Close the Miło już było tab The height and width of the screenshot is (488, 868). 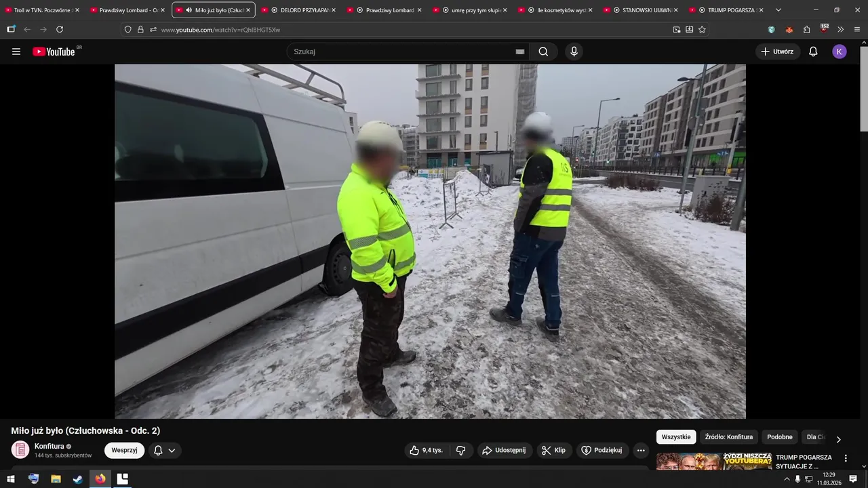[x=248, y=10]
